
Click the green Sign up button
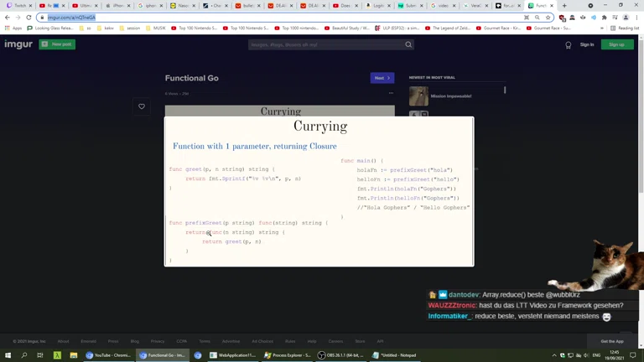pyautogui.click(x=616, y=44)
